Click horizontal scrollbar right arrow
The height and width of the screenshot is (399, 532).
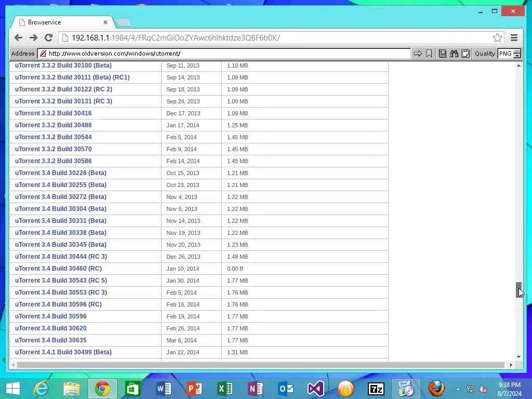[511, 365]
